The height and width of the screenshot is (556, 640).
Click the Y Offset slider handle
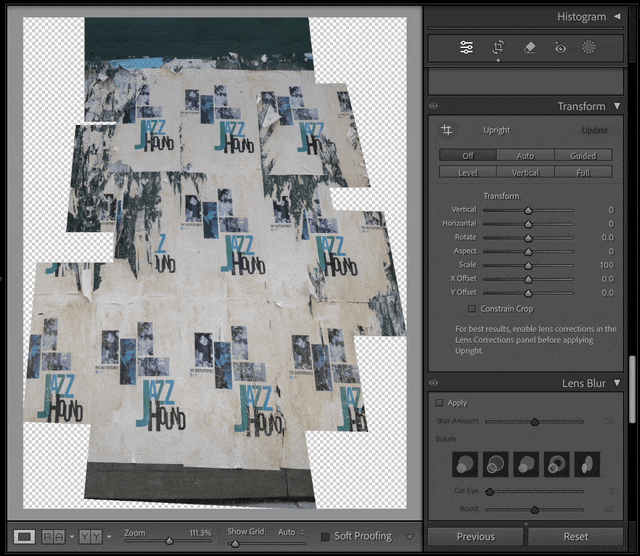tap(528, 293)
